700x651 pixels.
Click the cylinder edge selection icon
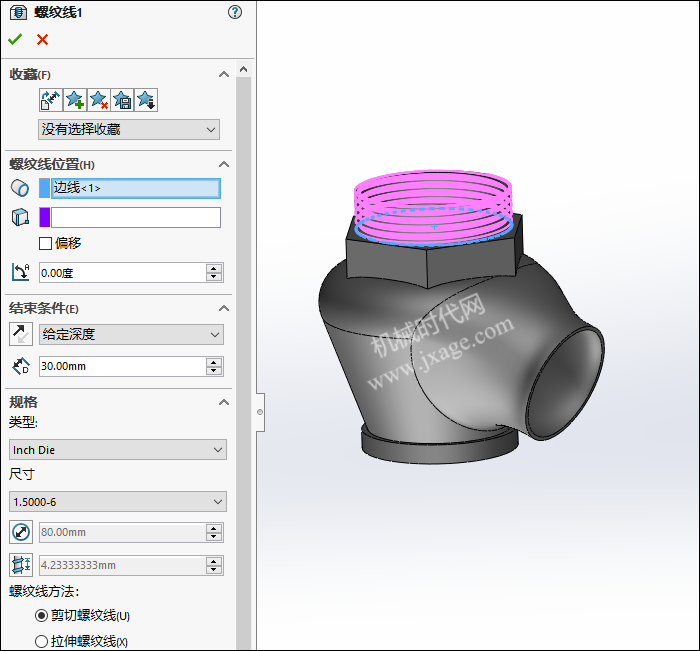tap(20, 188)
